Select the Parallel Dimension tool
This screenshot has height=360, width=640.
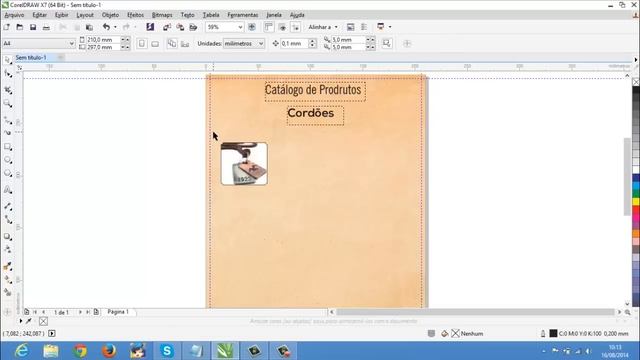pyautogui.click(x=7, y=207)
